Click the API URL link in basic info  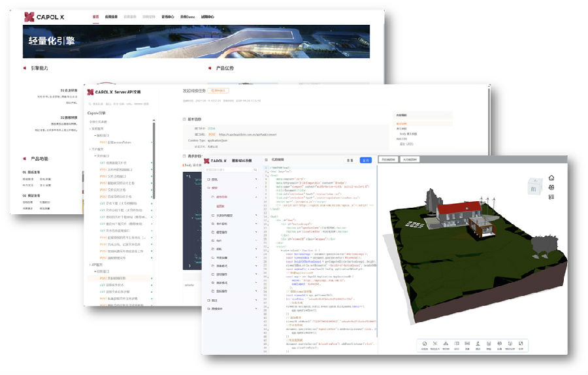click(x=248, y=135)
